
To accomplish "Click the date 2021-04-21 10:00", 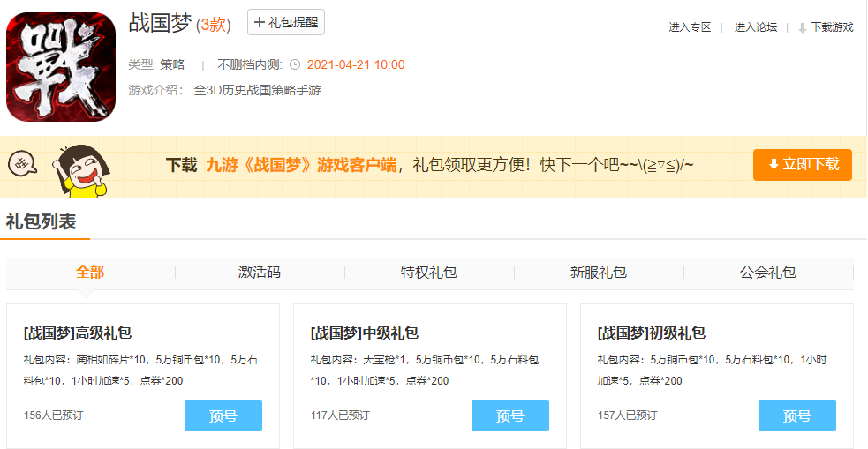I will click(x=356, y=64).
